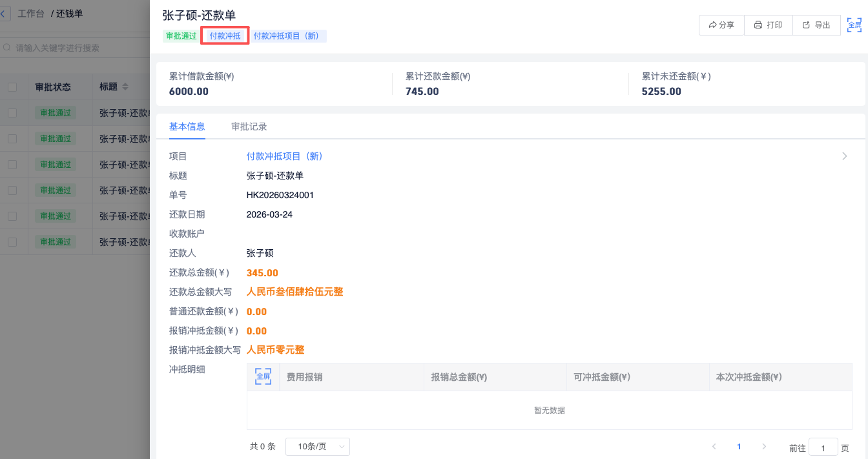Check the first row checkbox in list

12,113
